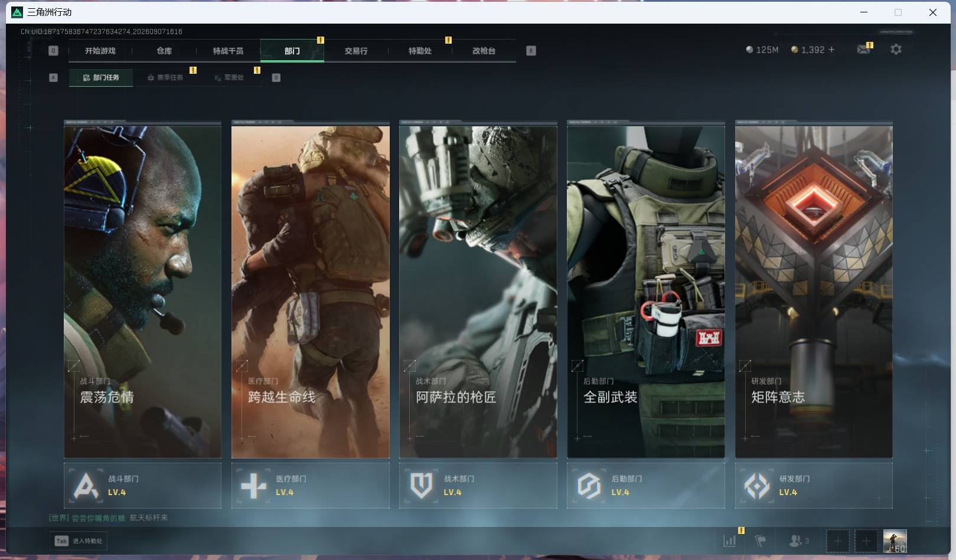Click the E next-tab key icon

(531, 51)
